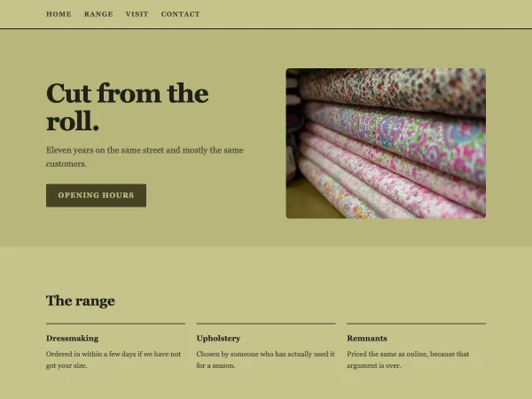
Task: Go to the Range menu item
Action: pyautogui.click(x=98, y=14)
